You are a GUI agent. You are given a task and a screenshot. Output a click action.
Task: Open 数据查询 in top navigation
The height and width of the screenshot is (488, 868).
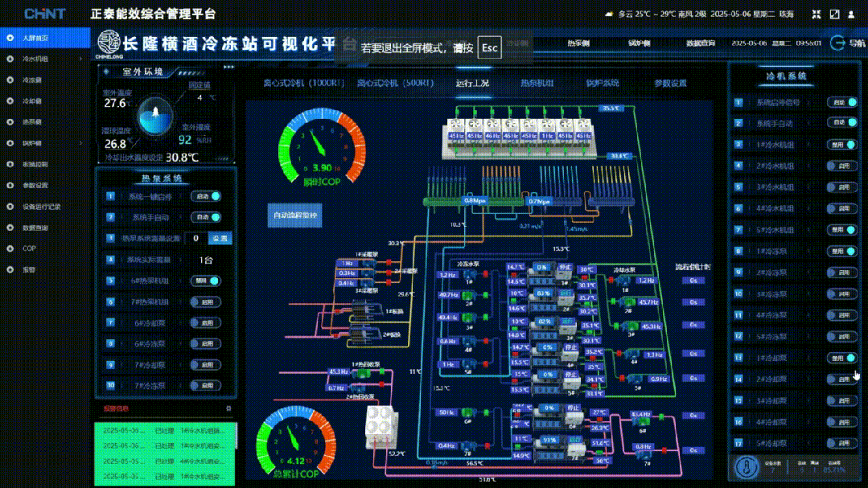pyautogui.click(x=701, y=43)
